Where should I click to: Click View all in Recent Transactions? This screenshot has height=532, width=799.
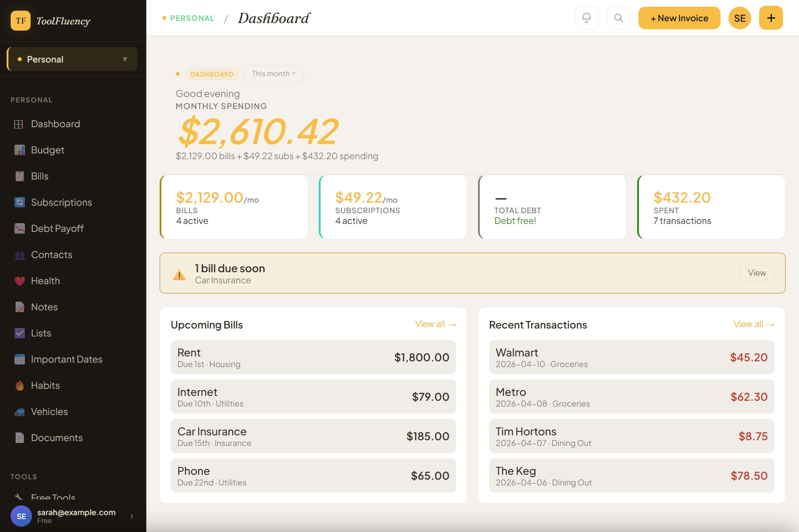point(754,325)
